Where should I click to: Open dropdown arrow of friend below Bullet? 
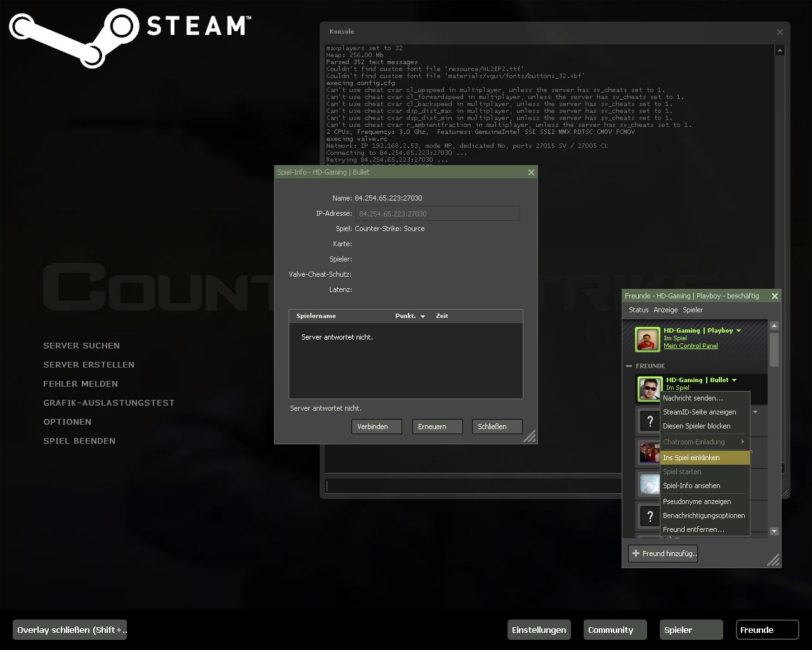pos(755,412)
